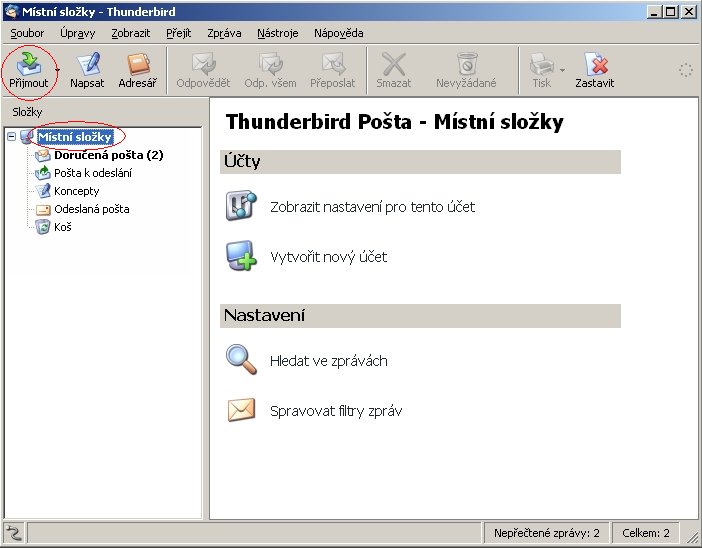Click the offline status icon in status bar
This screenshot has height=548, width=702.
click(14, 533)
